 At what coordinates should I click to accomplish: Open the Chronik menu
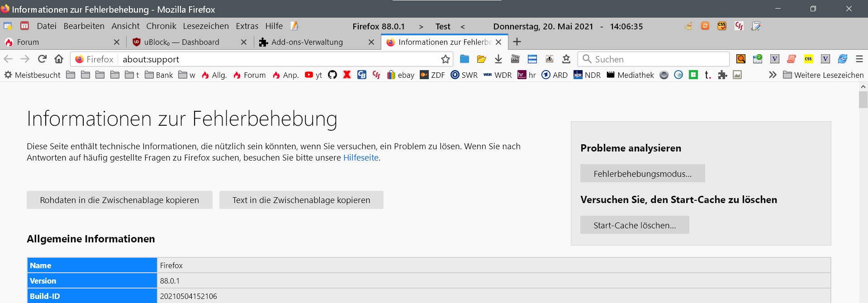[161, 26]
